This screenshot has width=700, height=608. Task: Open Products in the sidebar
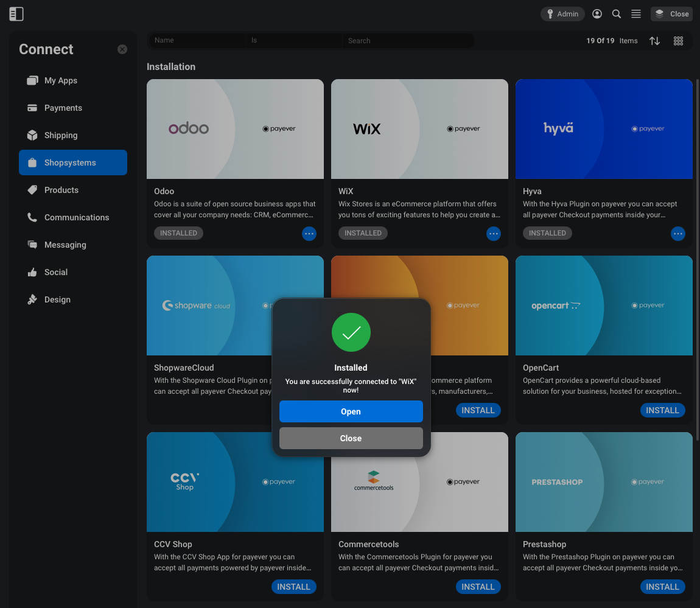(x=73, y=190)
